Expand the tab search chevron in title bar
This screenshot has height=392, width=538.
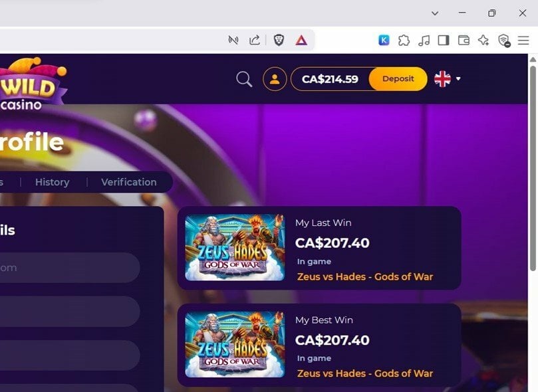[x=435, y=13]
